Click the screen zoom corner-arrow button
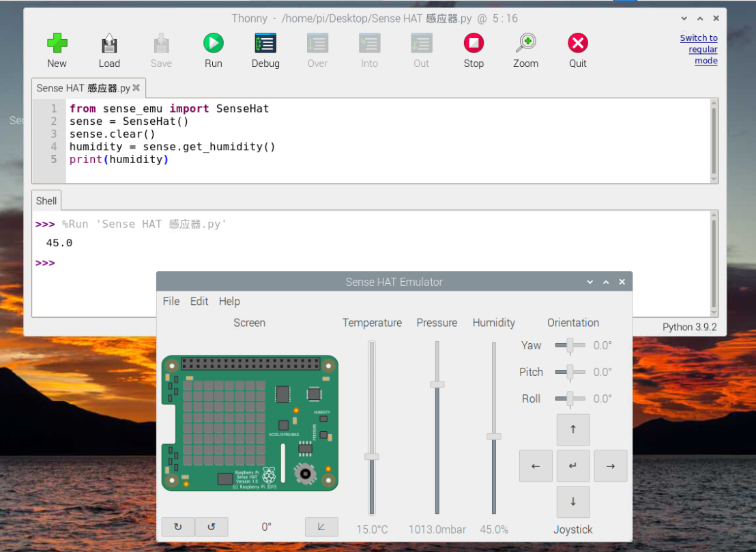756x552 pixels. click(x=321, y=527)
